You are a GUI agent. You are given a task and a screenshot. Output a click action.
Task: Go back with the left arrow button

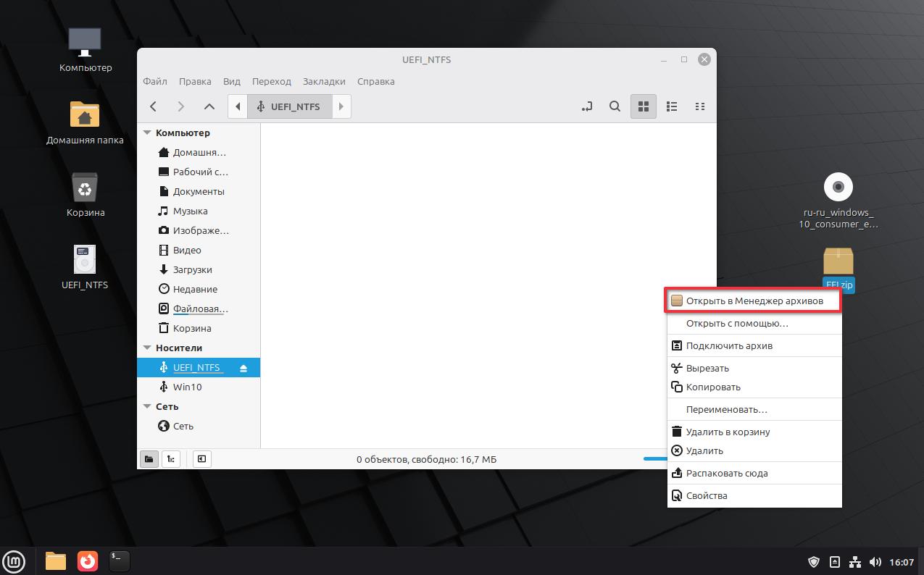tap(153, 106)
